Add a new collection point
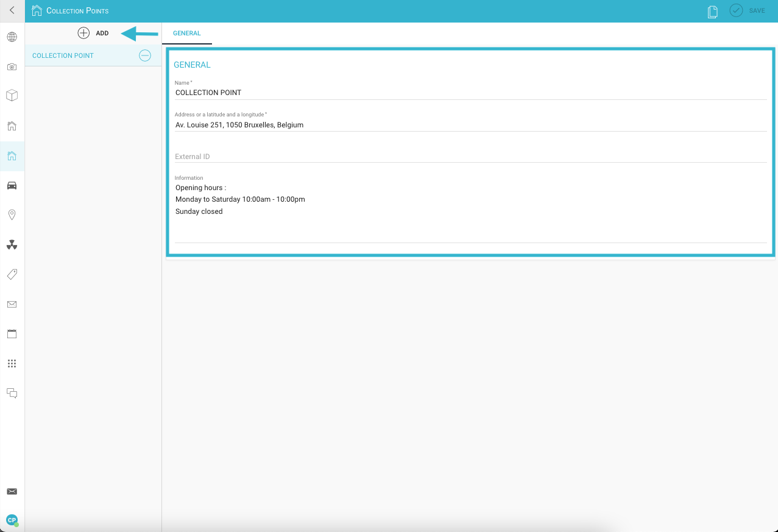Screen dimensions: 778x532 coord(93,33)
